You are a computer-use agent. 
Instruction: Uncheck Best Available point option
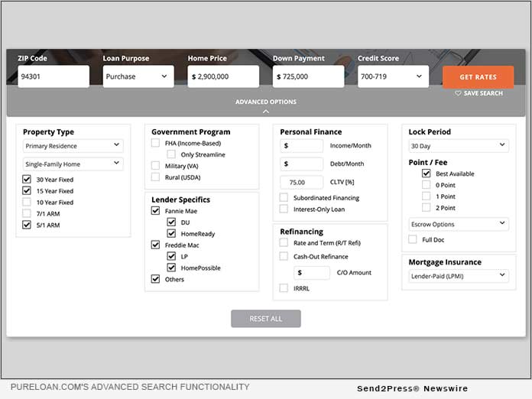coord(427,174)
